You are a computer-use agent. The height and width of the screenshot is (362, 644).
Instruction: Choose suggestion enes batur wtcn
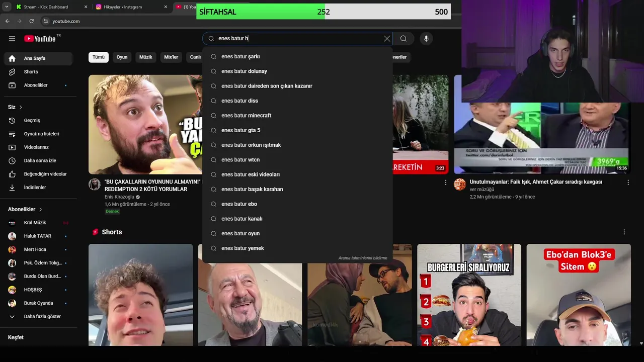[297, 160]
